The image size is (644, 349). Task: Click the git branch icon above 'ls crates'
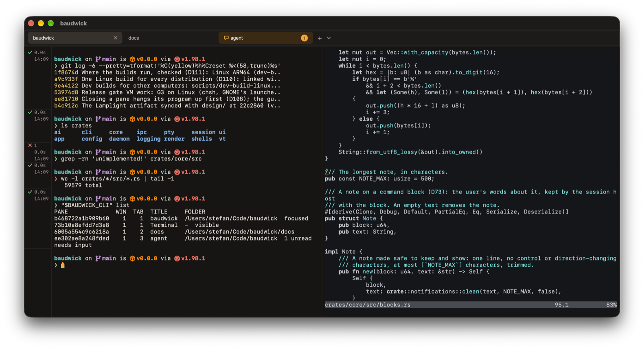98,119
